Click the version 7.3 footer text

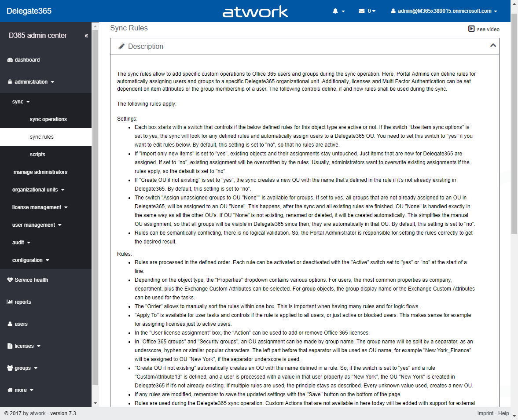click(63, 413)
